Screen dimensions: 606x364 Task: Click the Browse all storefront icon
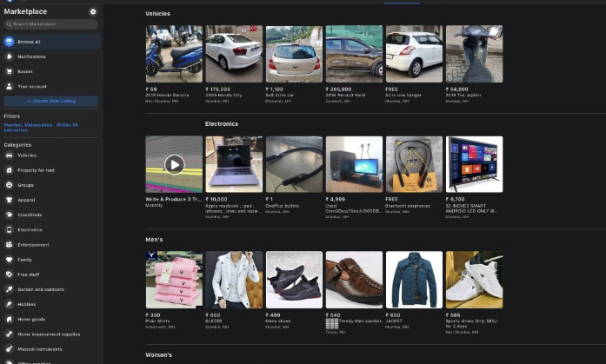pos(10,42)
